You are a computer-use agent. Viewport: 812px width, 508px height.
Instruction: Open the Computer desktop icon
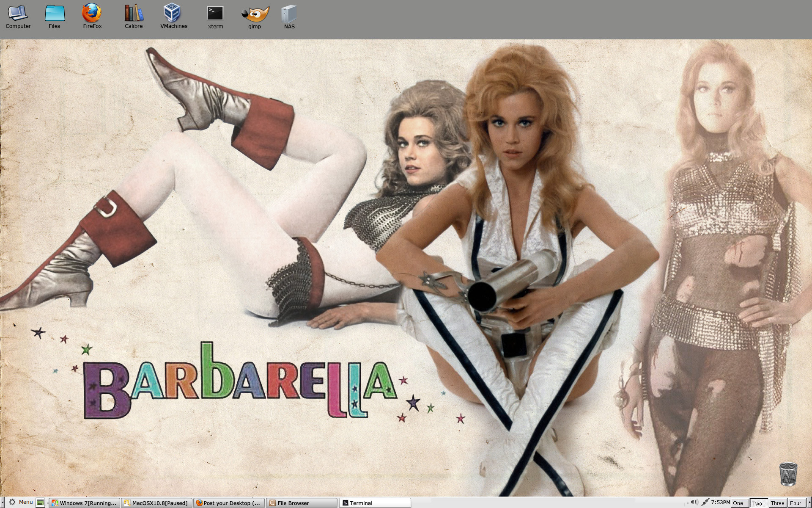pos(18,17)
